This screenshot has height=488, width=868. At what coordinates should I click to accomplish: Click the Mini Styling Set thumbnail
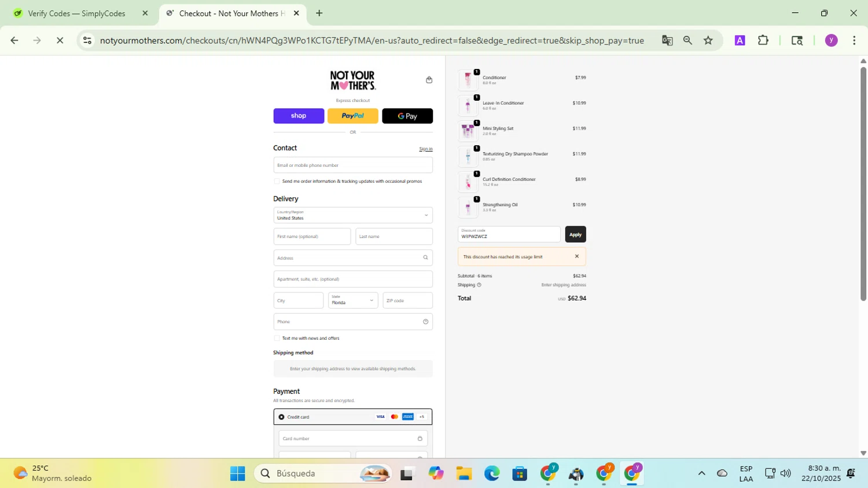(x=468, y=131)
